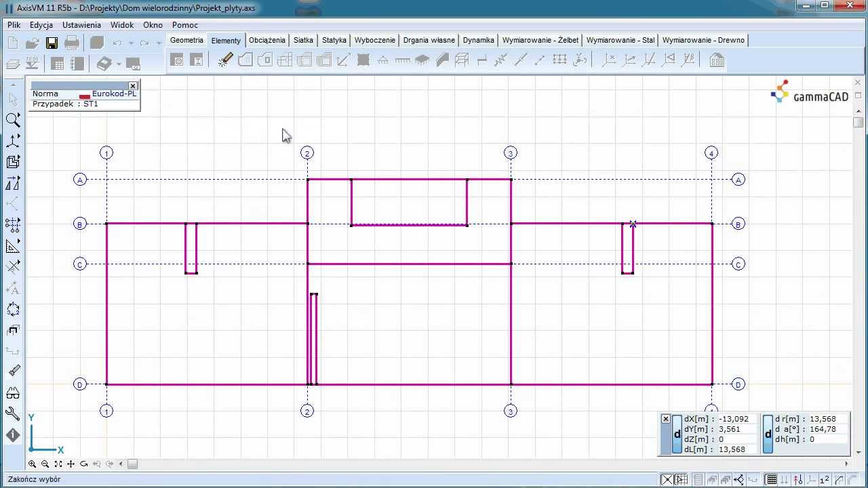868x488 pixels.
Task: Select the surface elements square icon
Action: pos(363,60)
